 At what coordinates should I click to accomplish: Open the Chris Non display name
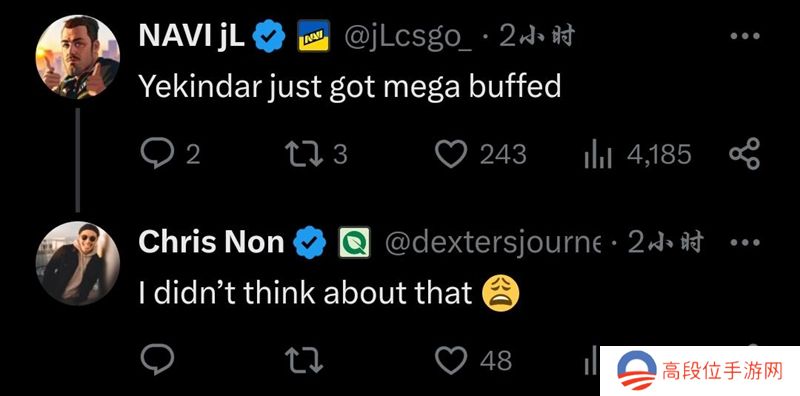(211, 242)
